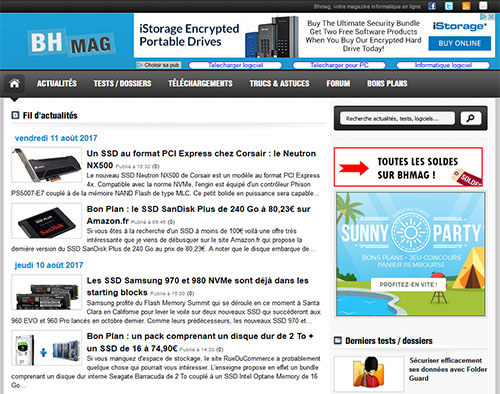The height and width of the screenshot is (394, 500).
Task: Click the BH MAG logo
Action: [71, 43]
